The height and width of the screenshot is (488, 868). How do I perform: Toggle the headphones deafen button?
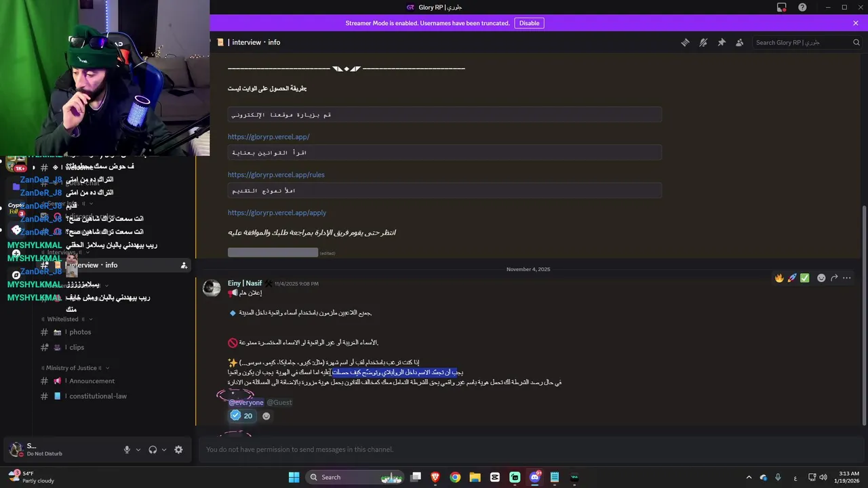point(153,449)
